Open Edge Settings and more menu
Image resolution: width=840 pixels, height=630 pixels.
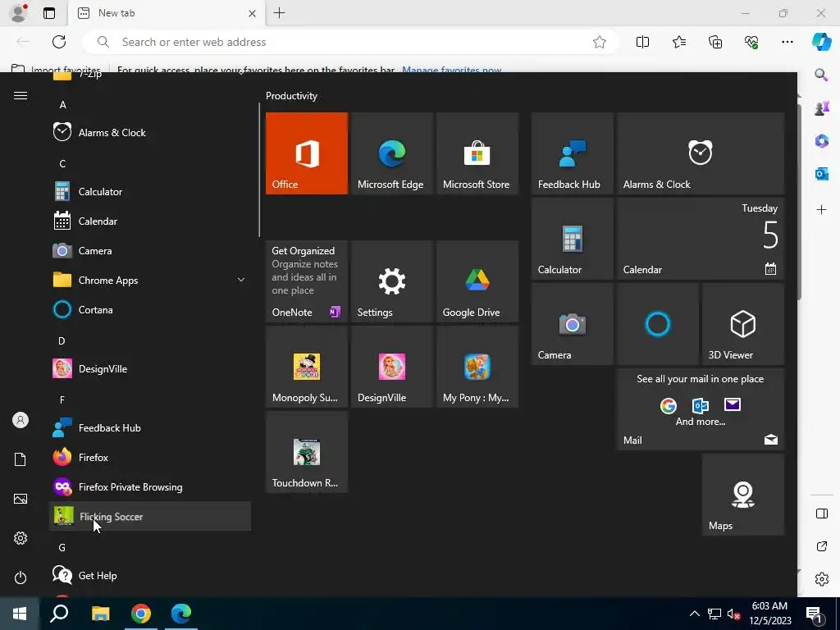(787, 42)
